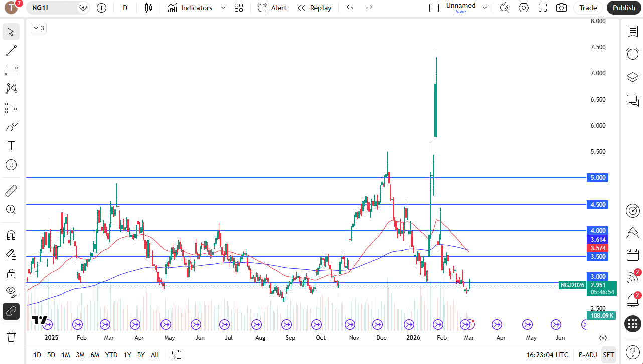This screenshot has width=643, height=364.
Task: Open the Alerts panel clock icon
Action: pos(632,54)
